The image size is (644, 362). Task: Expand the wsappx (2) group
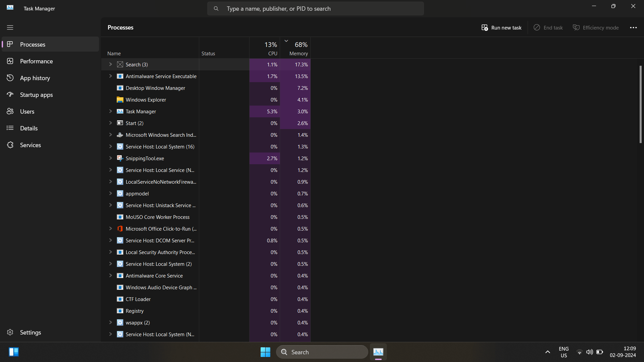[110, 322]
